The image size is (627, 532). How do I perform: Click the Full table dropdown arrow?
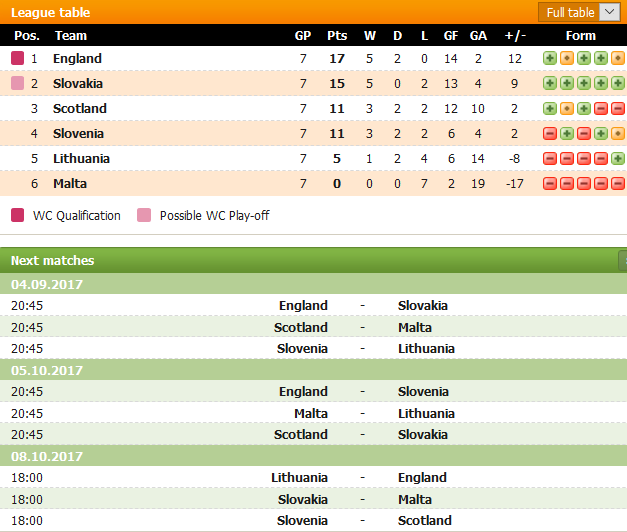click(x=610, y=12)
